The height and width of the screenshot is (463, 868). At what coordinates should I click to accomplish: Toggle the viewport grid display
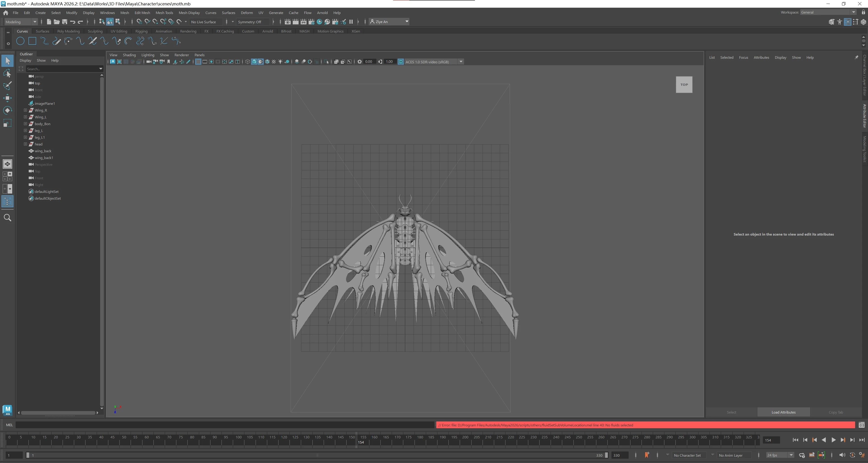pos(198,62)
